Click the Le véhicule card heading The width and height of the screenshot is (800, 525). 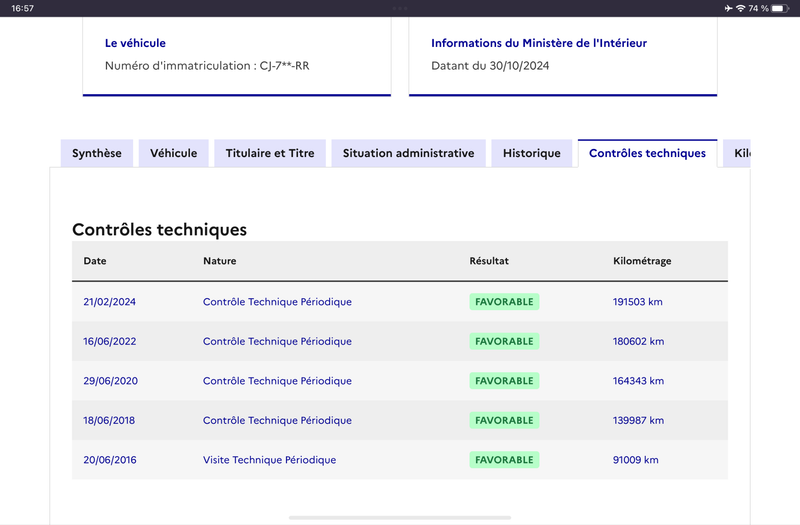[135, 43]
